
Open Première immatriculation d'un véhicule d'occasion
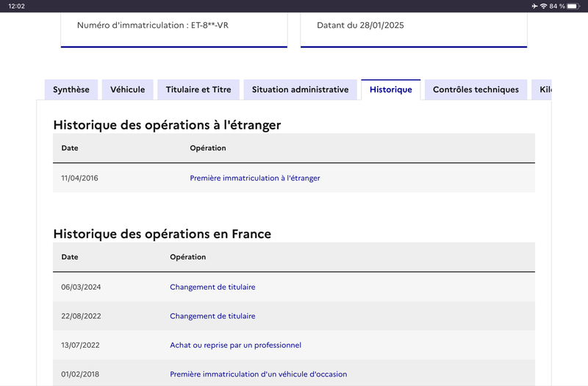(x=259, y=374)
